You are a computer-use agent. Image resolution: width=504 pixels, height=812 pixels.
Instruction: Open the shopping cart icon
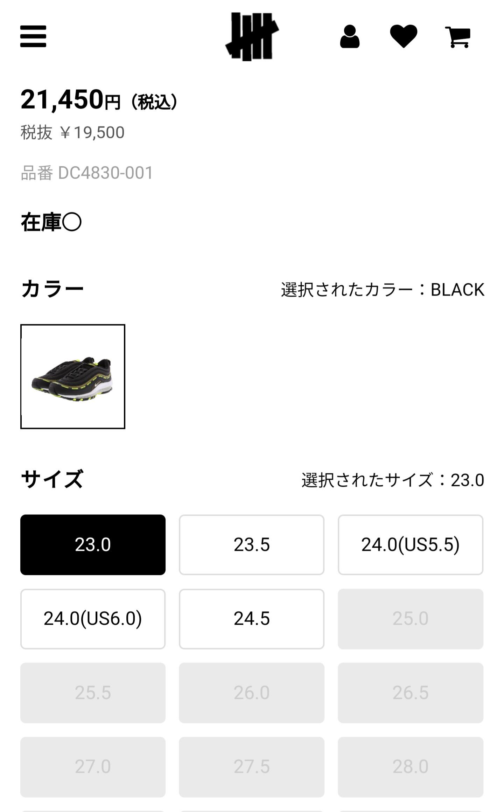[x=458, y=37]
